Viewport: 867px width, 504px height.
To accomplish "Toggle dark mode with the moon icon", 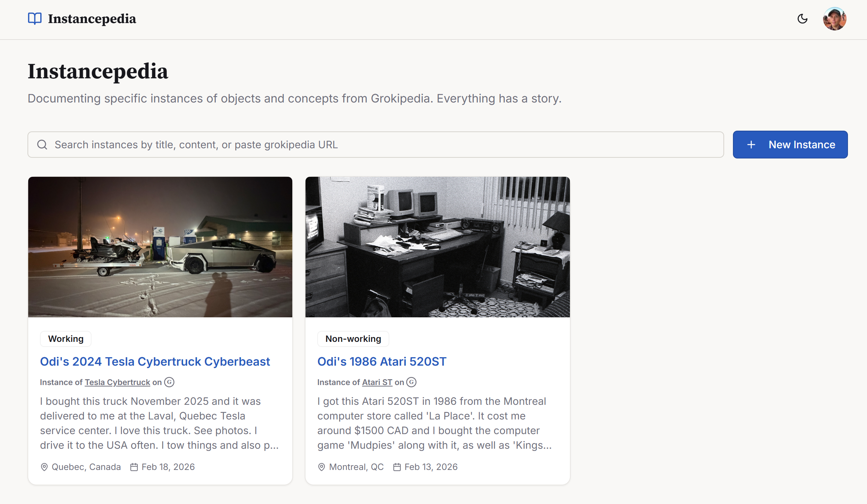I will 802,19.
